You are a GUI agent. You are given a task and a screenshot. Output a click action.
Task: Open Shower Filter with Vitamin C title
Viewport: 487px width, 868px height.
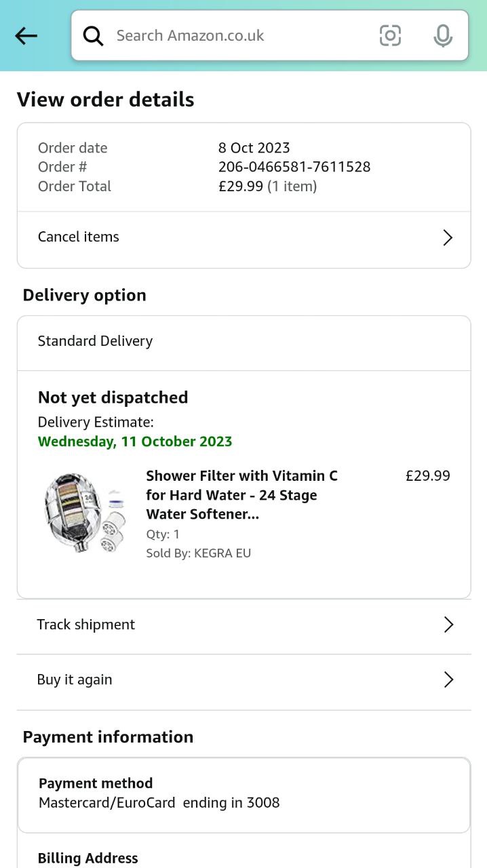241,495
